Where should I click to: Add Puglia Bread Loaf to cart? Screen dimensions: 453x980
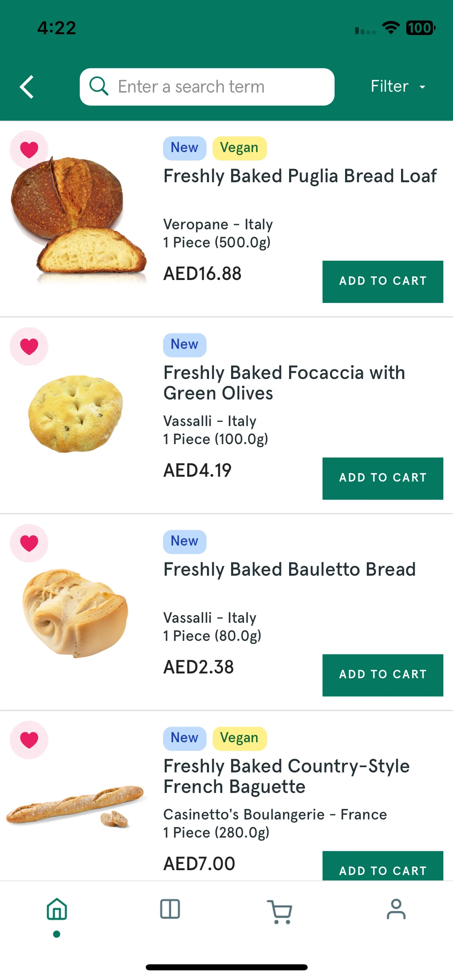coord(383,282)
